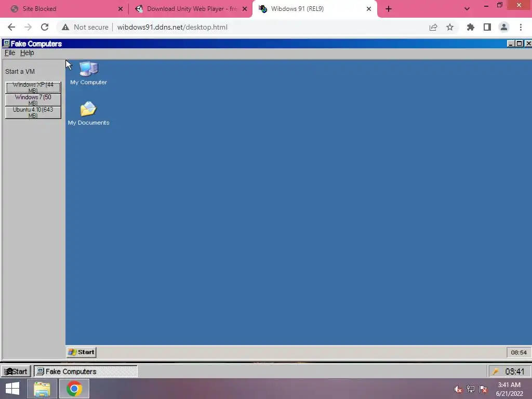The height and width of the screenshot is (399, 532).
Task: Open Chrome's three-dot menu
Action: 521,27
